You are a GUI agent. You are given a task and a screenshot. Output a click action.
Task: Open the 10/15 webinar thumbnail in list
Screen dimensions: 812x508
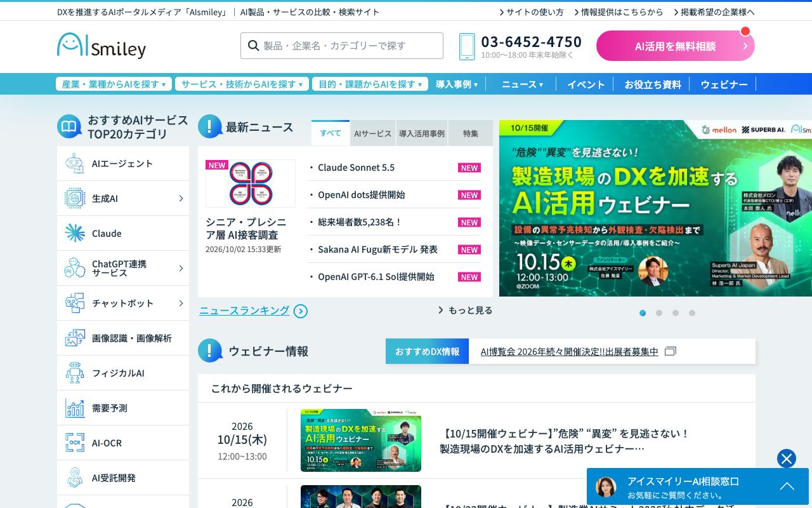(361, 440)
